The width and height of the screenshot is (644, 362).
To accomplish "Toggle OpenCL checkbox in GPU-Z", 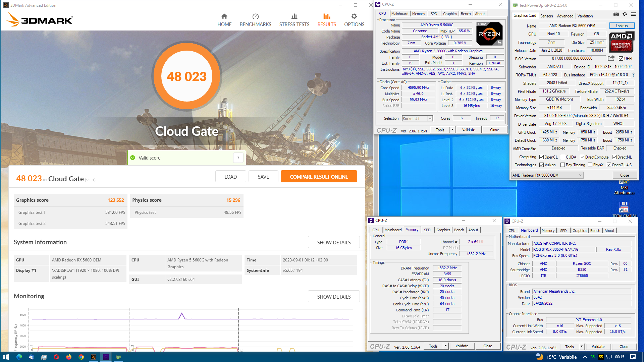I will coord(541,157).
